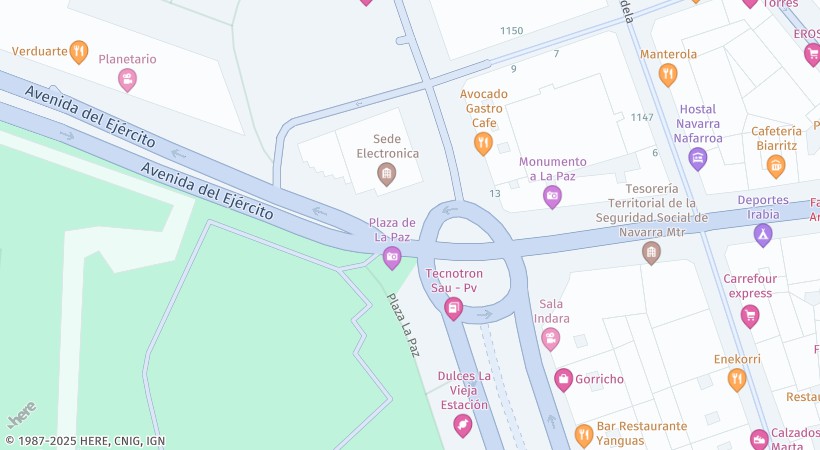Click the HERE, CNIG, IGN copyright text
The width and height of the screenshot is (820, 450).
click(85, 442)
